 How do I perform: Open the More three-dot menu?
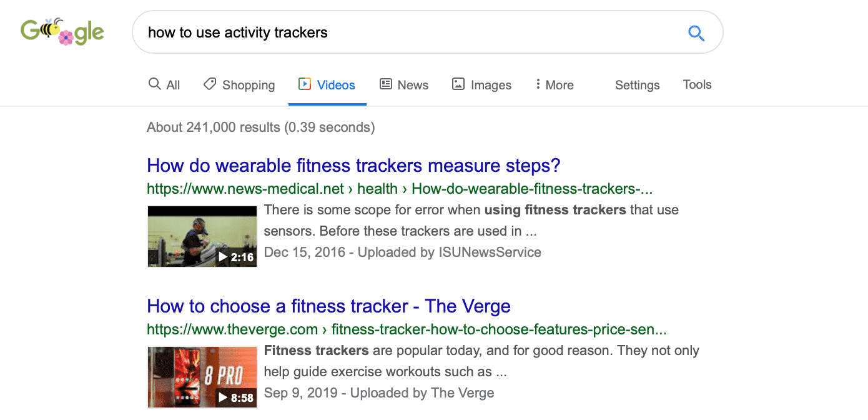pyautogui.click(x=555, y=84)
